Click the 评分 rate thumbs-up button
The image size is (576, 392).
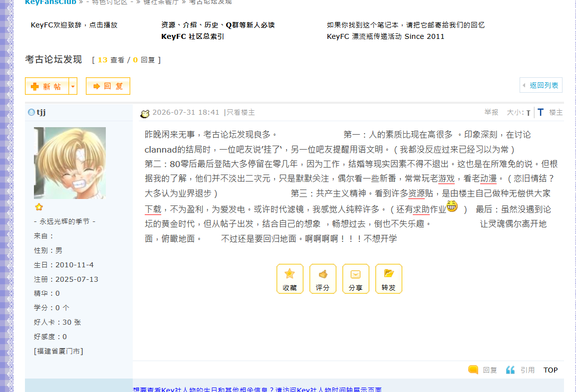pos(322,279)
